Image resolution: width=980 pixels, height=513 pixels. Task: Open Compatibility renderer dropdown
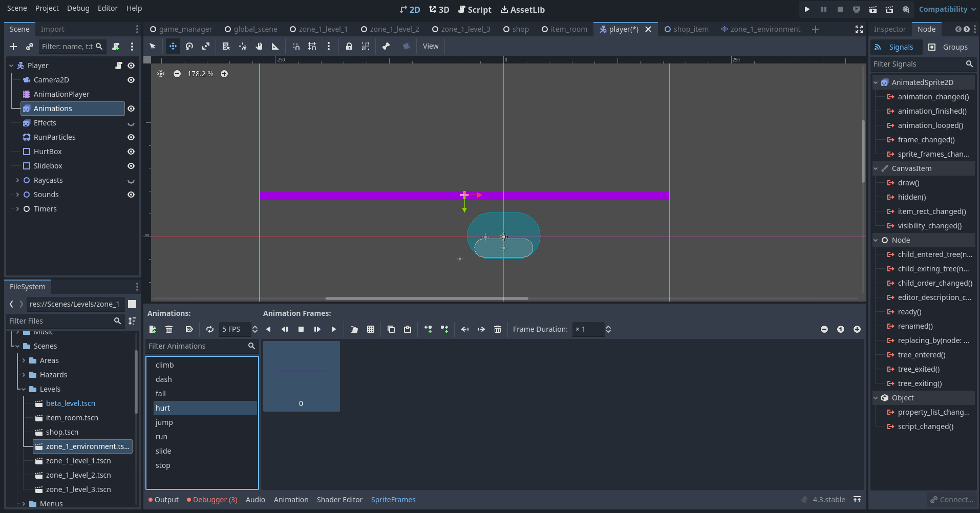[947, 9]
